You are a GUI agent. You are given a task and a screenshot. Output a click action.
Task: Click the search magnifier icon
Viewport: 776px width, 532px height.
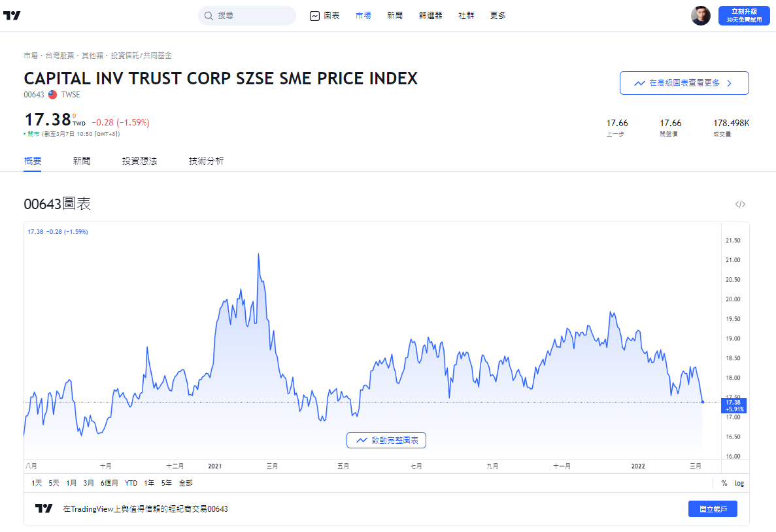click(x=209, y=16)
